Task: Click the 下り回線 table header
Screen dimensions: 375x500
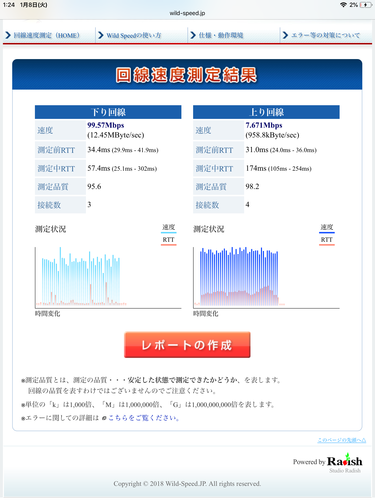Action: [108, 112]
